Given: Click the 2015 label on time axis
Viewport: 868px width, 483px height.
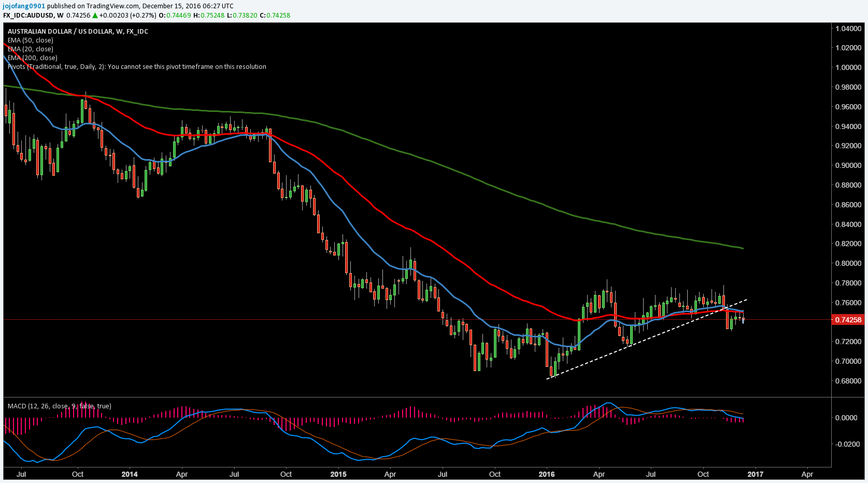Looking at the screenshot, I should [338, 474].
